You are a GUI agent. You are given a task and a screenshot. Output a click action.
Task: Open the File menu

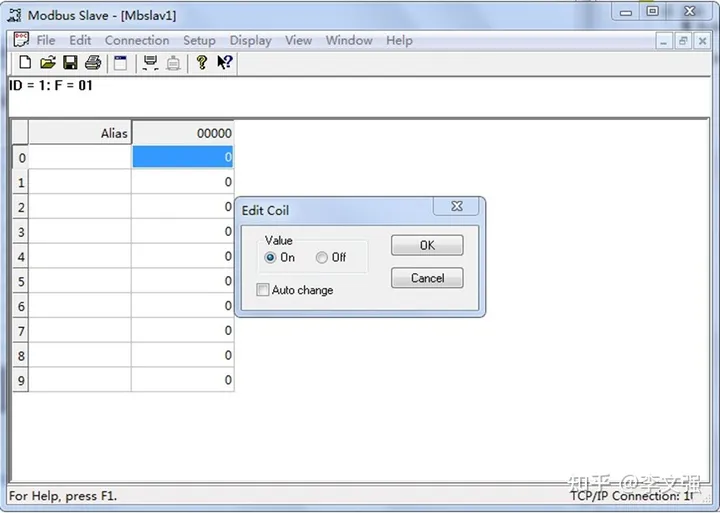(x=46, y=40)
